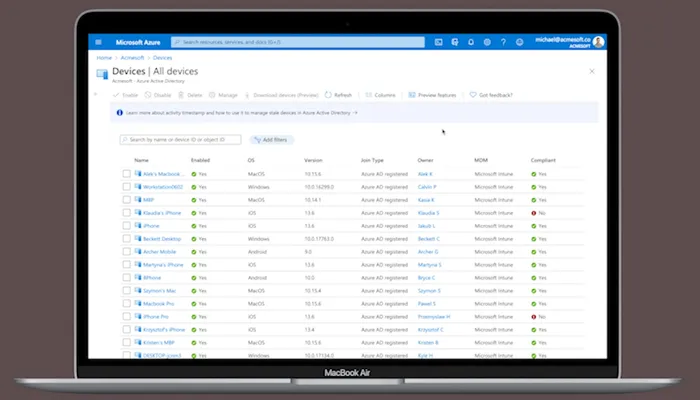The height and width of the screenshot is (400, 700).
Task: Click the feedback smiley icon in header
Action: click(519, 42)
